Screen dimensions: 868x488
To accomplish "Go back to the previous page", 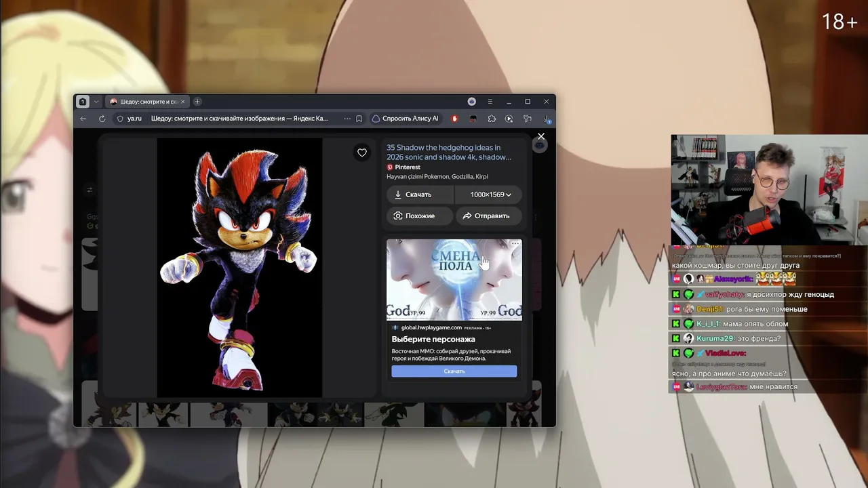I will (83, 119).
